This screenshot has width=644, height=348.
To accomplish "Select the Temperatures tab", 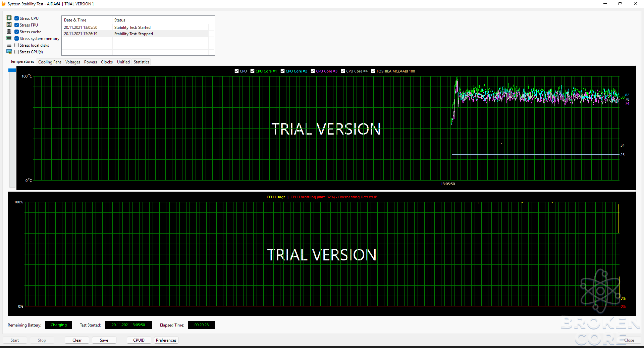I will click(x=22, y=62).
